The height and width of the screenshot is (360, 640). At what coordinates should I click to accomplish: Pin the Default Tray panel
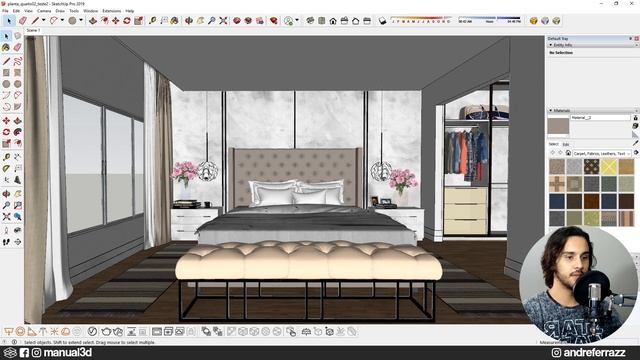(631, 38)
